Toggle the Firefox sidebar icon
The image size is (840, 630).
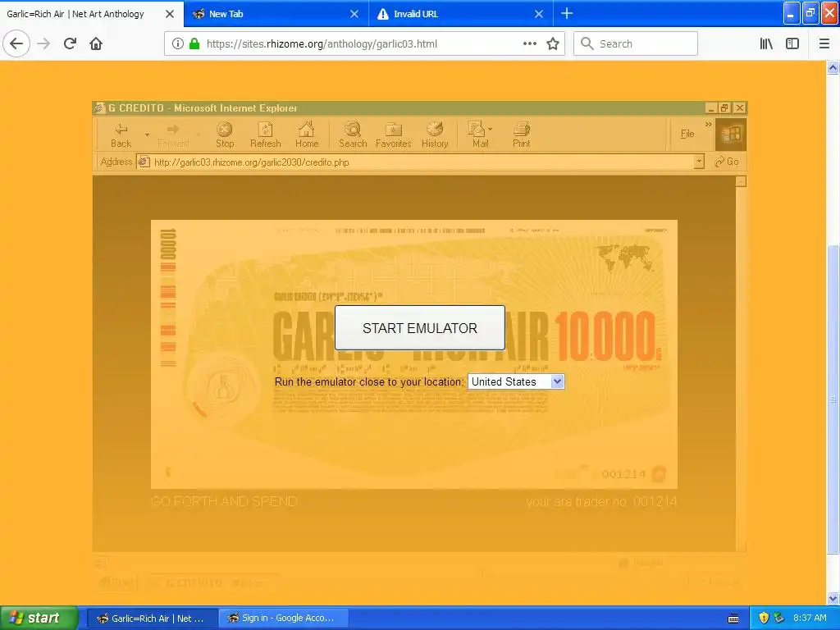click(792, 44)
